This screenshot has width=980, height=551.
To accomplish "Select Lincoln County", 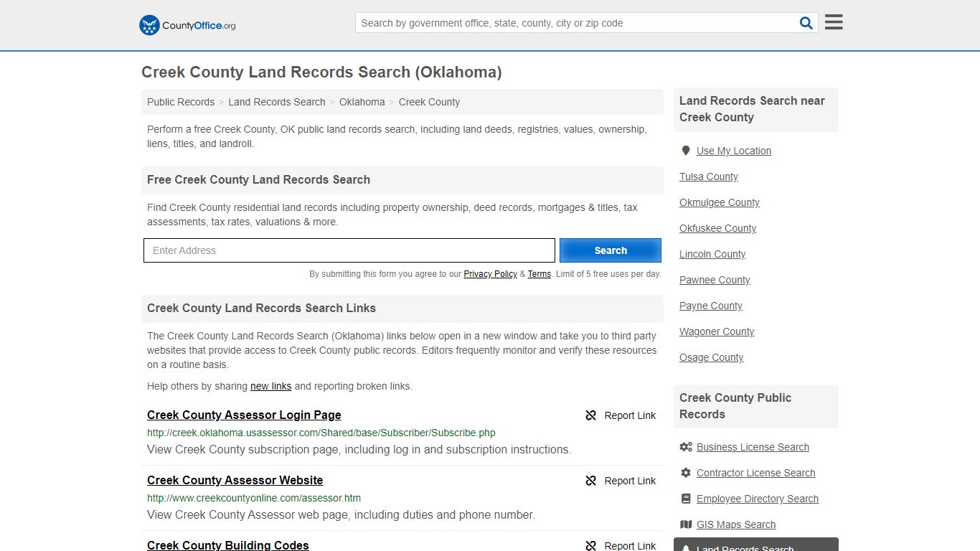I will click(x=712, y=254).
